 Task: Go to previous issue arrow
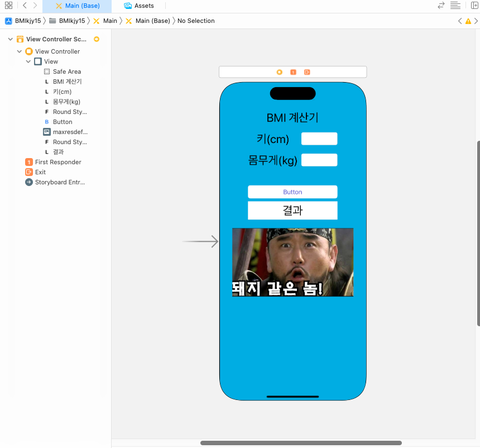460,21
